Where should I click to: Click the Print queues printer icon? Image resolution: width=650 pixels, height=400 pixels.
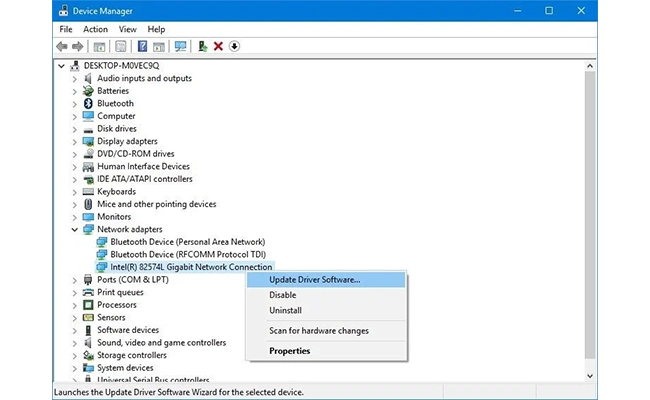(88, 292)
